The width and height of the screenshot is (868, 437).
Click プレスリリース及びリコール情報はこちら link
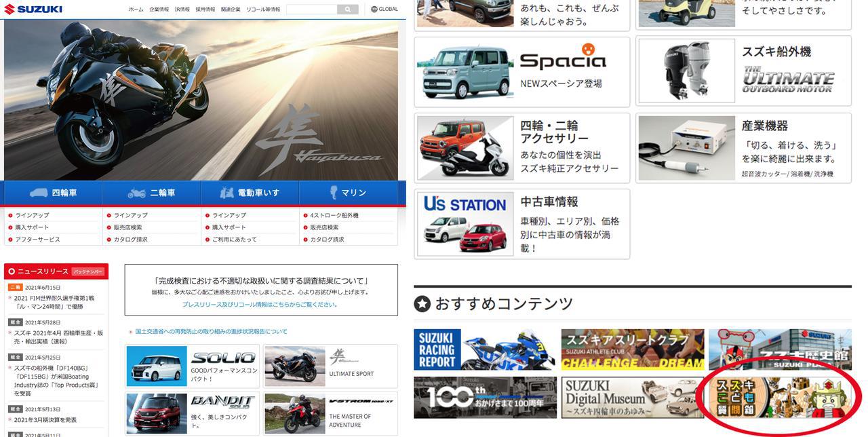click(x=260, y=305)
